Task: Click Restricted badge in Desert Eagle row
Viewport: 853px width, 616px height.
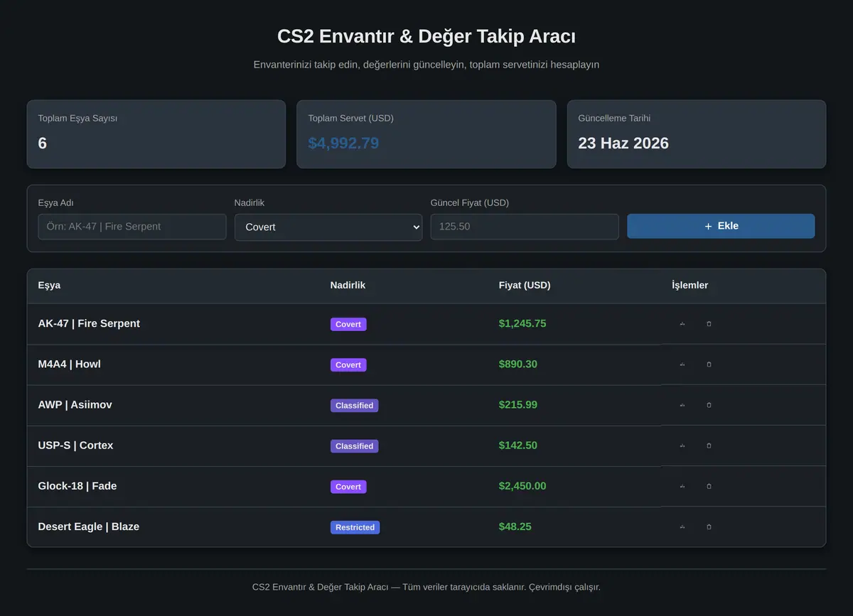Action: tap(355, 527)
